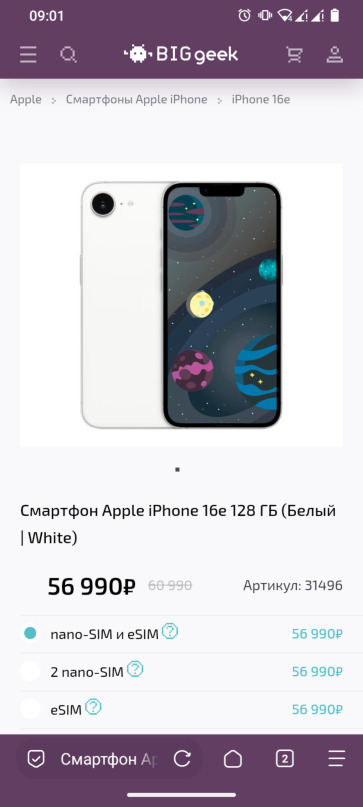Open the shopping cart icon
The width and height of the screenshot is (363, 807).
tap(295, 55)
